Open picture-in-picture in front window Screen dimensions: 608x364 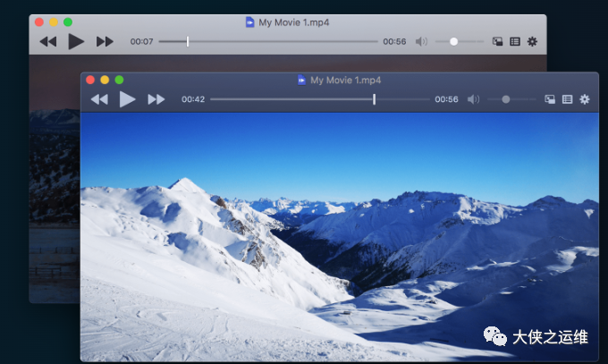(x=550, y=99)
